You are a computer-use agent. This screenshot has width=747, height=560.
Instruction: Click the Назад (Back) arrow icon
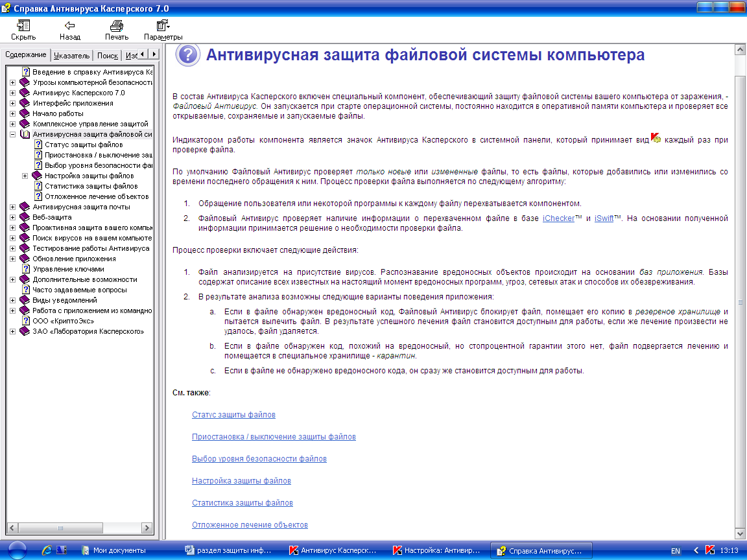point(70,25)
